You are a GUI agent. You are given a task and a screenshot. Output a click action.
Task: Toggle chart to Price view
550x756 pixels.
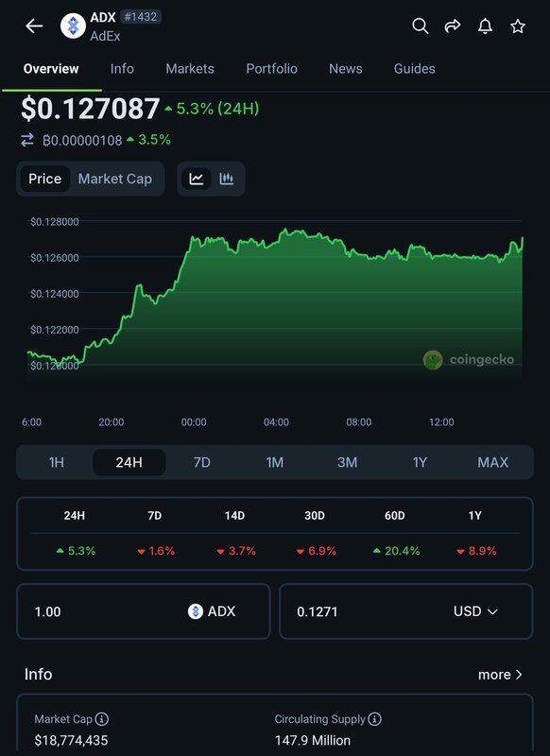[x=44, y=179]
